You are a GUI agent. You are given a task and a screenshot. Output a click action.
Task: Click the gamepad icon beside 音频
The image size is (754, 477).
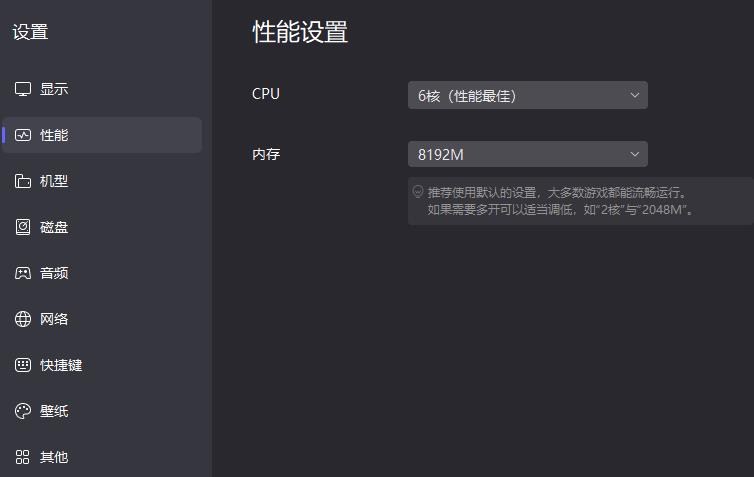click(x=23, y=273)
